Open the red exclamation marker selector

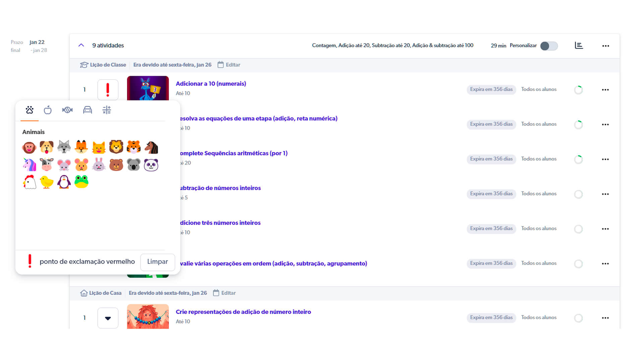(108, 90)
